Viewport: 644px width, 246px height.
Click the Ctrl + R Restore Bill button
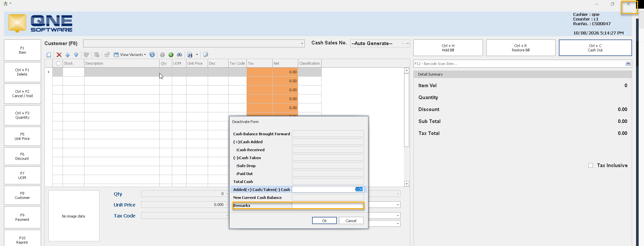click(521, 48)
